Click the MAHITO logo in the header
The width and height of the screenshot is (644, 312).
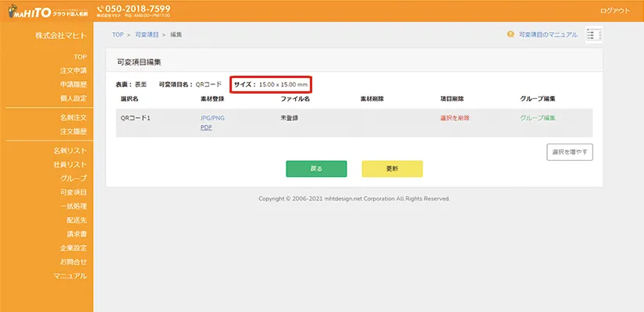point(48,11)
